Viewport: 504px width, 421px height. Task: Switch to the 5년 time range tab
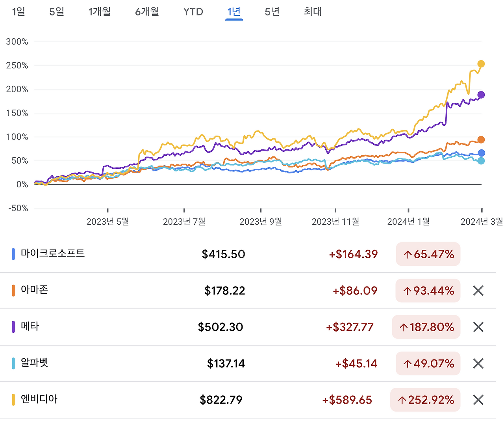272,12
